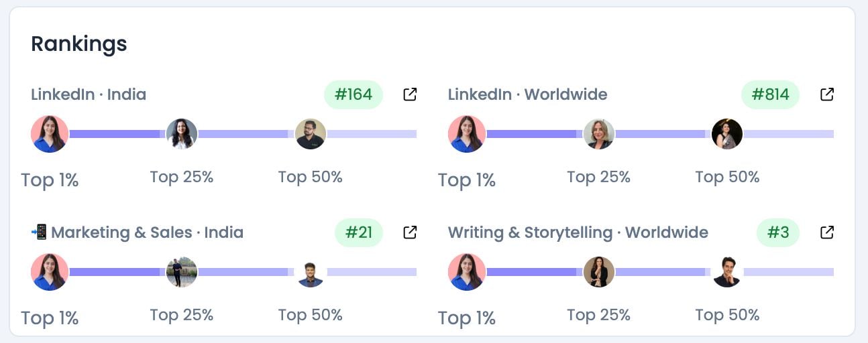
Task: Open external link for LinkedIn India ranking
Action: (x=410, y=94)
